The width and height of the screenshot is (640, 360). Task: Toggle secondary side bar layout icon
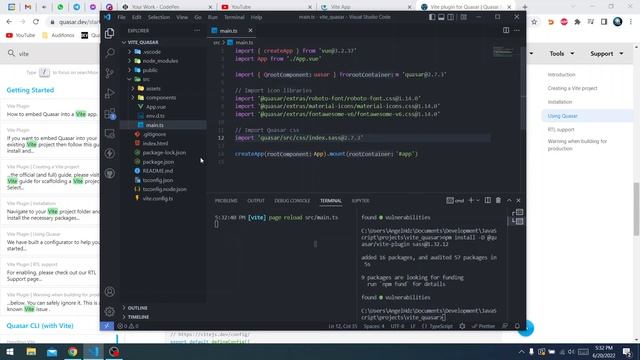point(451,17)
